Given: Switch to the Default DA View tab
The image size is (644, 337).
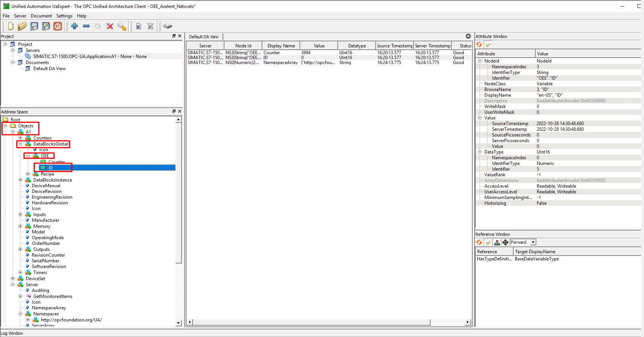Looking at the screenshot, I should pyautogui.click(x=204, y=37).
